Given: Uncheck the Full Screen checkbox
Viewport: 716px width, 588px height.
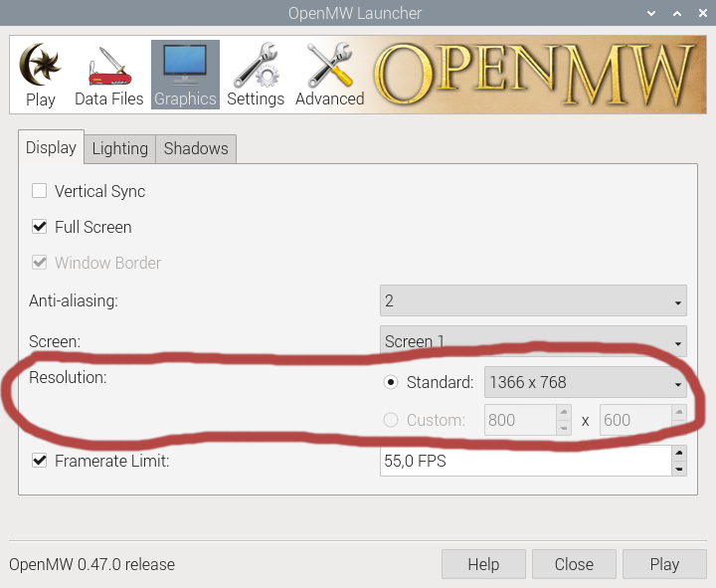Looking at the screenshot, I should click(39, 226).
